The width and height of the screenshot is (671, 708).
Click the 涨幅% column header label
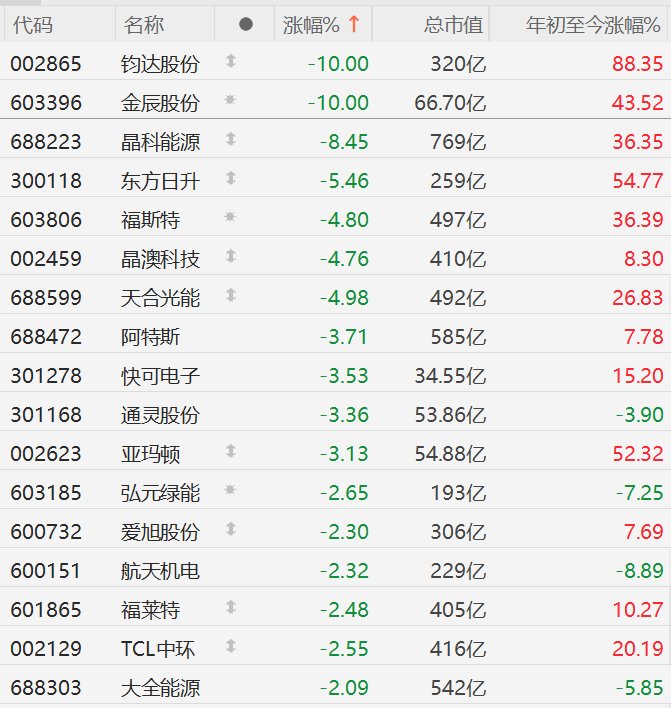[311, 24]
